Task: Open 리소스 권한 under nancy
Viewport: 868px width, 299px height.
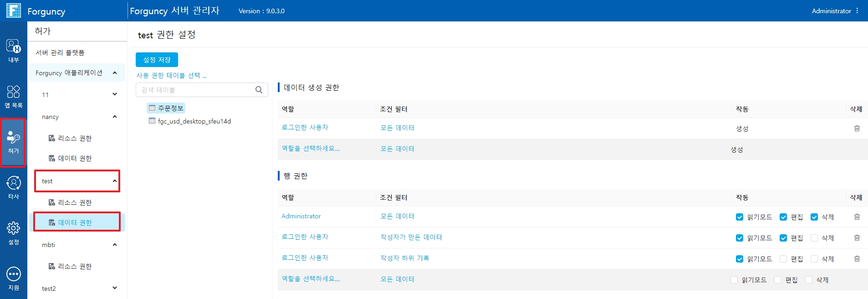Action: pyautogui.click(x=75, y=138)
